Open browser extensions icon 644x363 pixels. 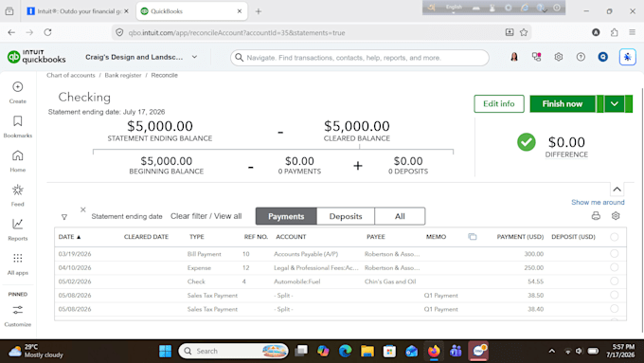[x=614, y=32]
